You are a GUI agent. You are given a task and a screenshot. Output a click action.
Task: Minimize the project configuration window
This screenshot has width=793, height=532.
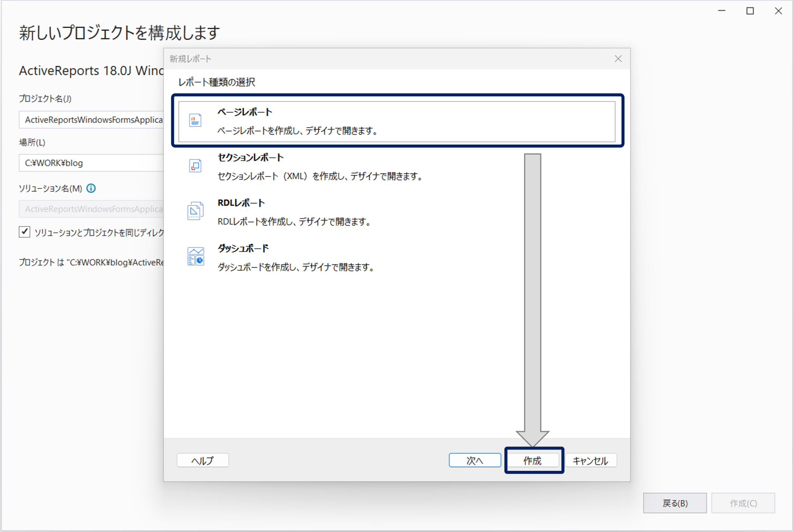(x=722, y=11)
